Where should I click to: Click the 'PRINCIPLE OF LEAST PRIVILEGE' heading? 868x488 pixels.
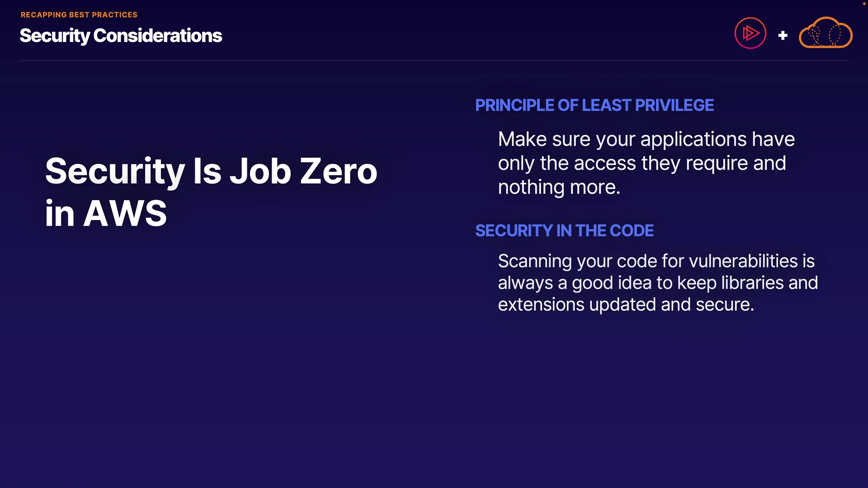594,105
